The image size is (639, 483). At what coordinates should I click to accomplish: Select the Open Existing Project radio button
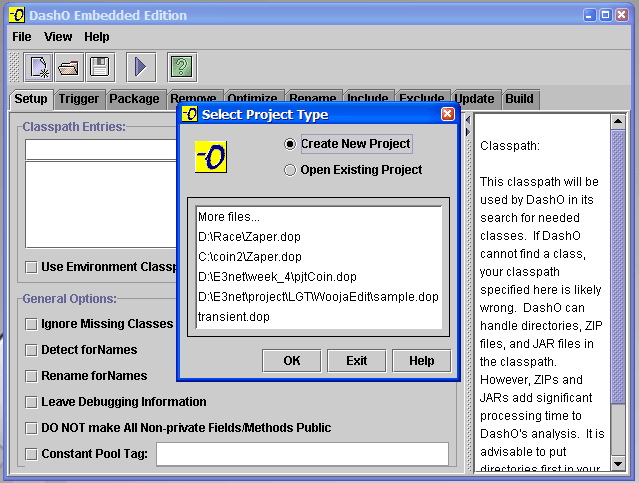point(290,170)
